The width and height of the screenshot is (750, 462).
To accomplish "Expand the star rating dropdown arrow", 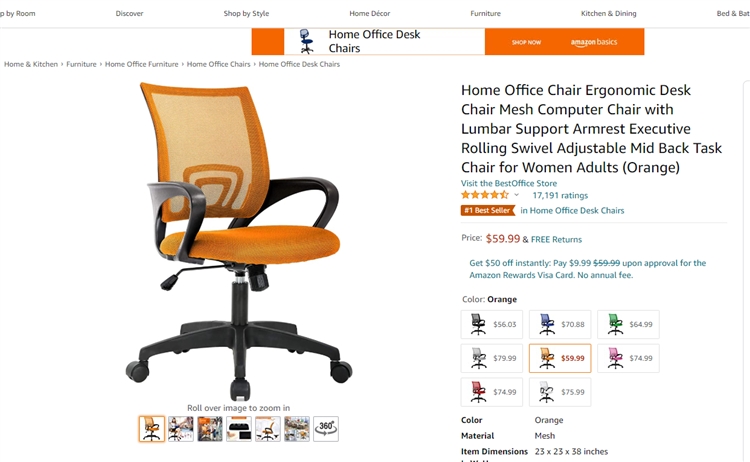I will coord(517,195).
